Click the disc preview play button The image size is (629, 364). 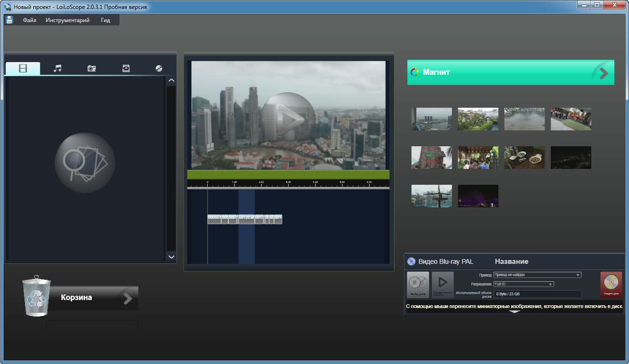[x=443, y=285]
